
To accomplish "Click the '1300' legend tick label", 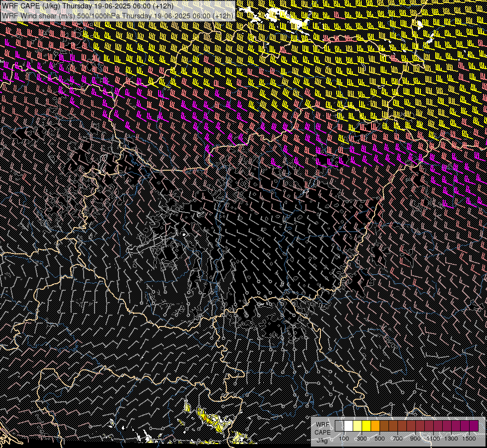I will 451,439.
